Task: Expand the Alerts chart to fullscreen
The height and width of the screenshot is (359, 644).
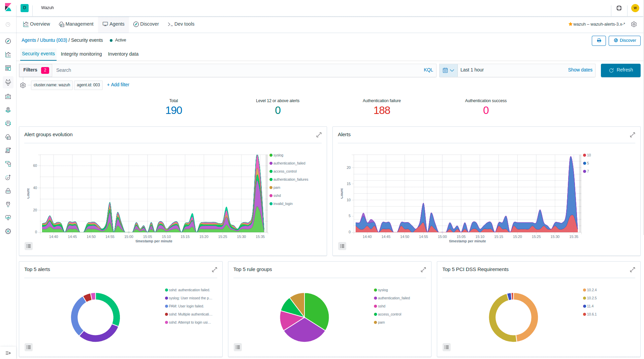Action: click(x=633, y=135)
